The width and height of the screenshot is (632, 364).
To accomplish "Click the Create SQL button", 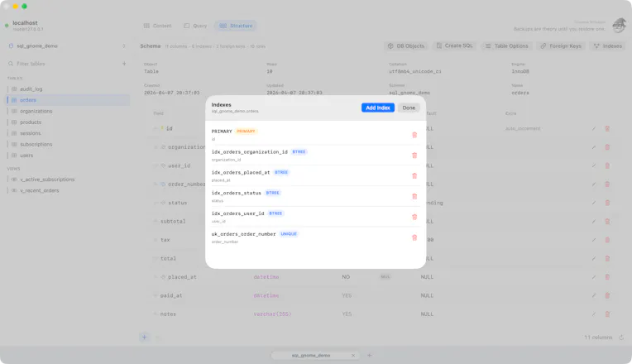I will click(454, 46).
